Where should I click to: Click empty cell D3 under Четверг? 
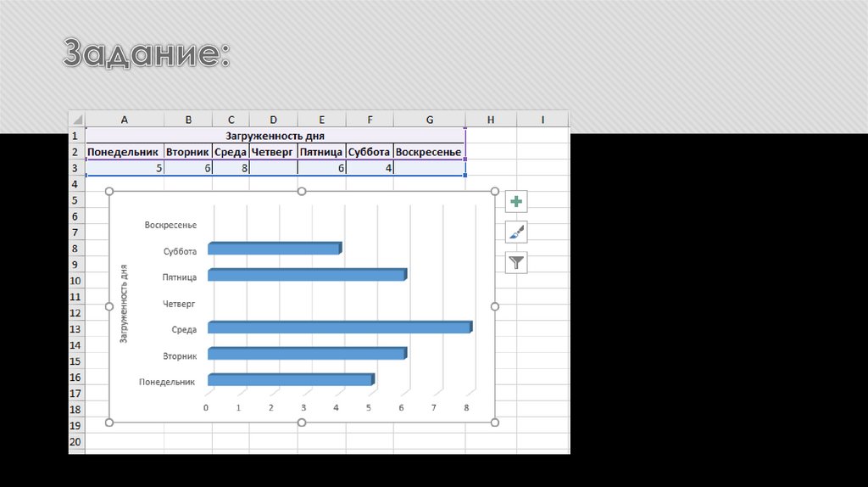coord(274,168)
